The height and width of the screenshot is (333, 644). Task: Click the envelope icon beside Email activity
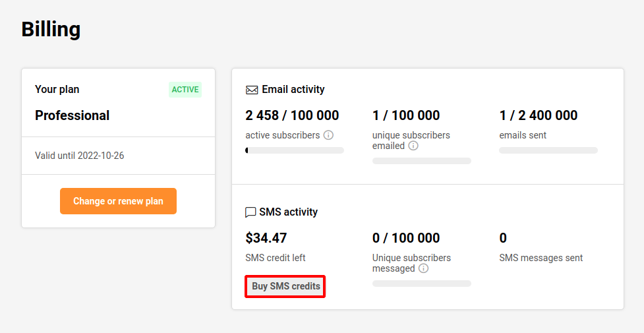(252, 90)
